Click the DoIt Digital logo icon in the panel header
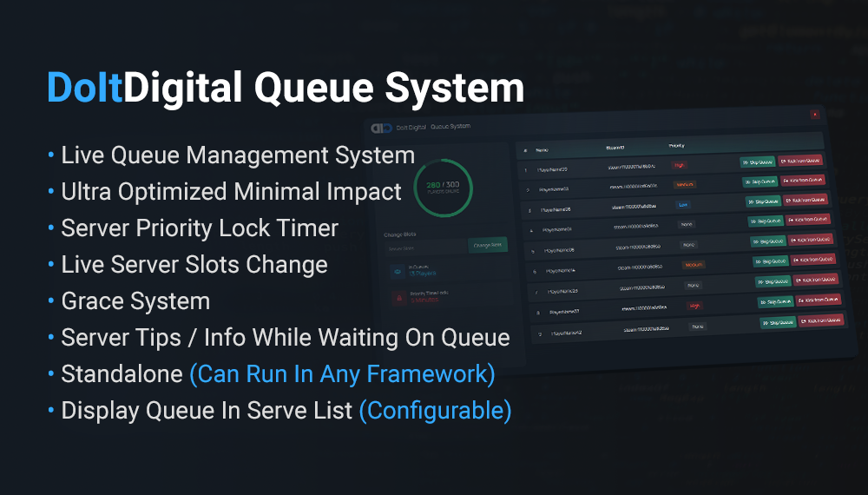The height and width of the screenshot is (495, 868). (x=382, y=129)
